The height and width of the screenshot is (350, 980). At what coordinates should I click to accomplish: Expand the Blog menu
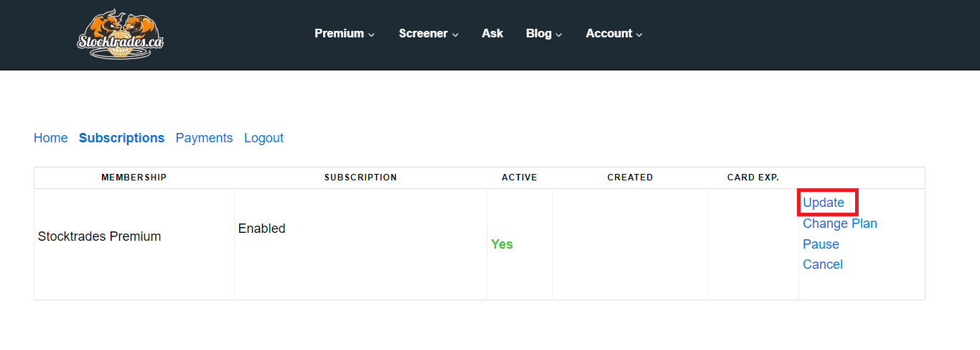tap(543, 34)
